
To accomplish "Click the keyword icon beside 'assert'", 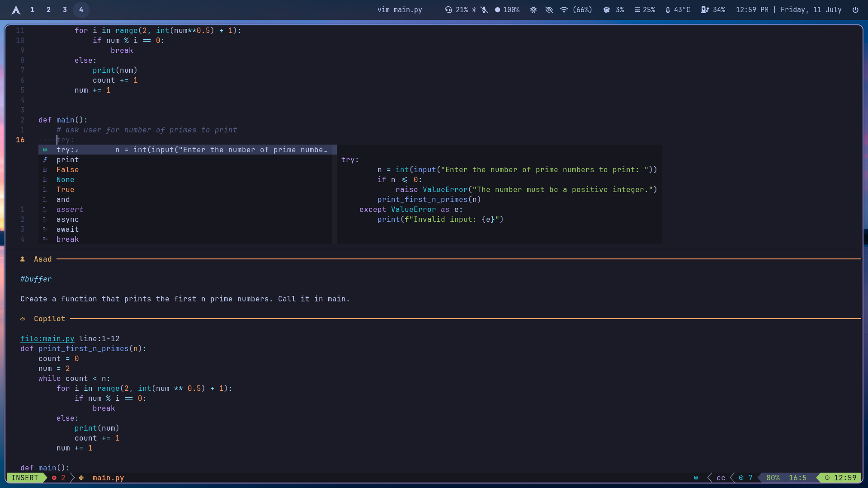I will [45, 209].
